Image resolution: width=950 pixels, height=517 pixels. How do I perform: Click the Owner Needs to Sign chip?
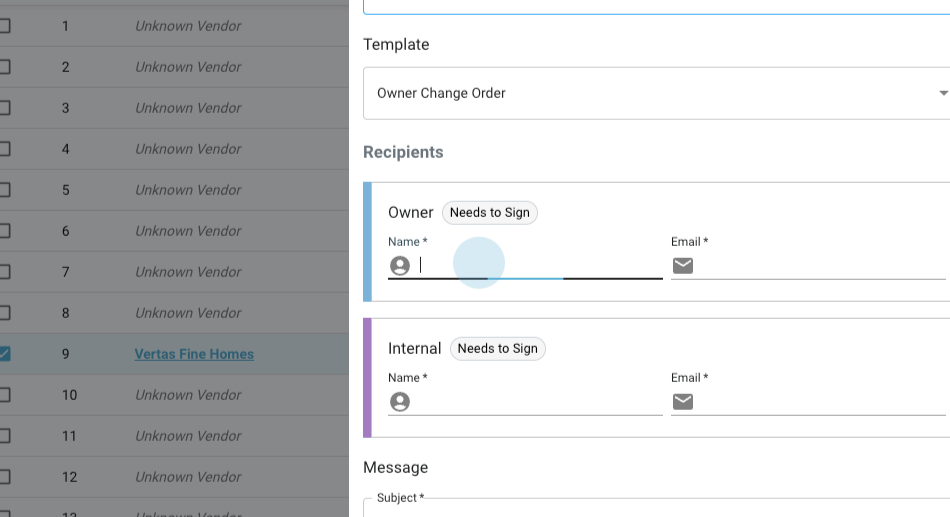490,212
